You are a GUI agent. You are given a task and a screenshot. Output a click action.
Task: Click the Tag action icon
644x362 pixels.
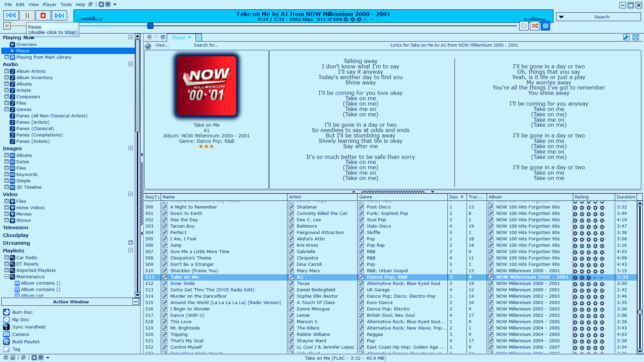click(6, 349)
